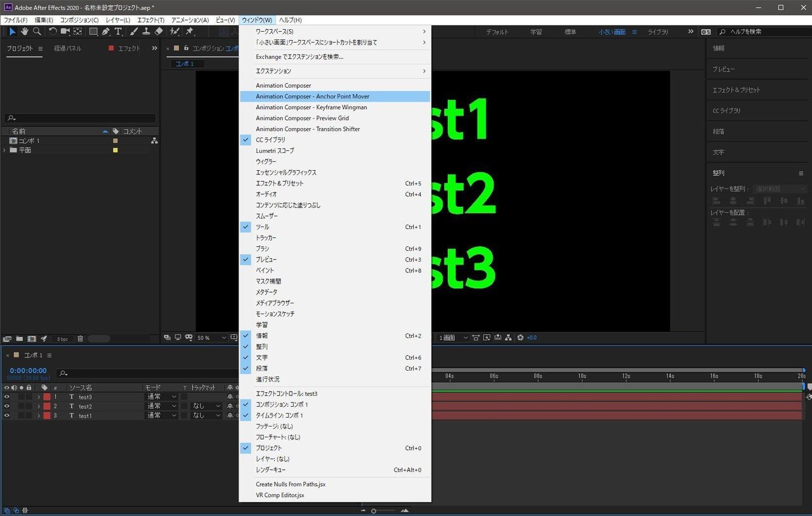Open project settings via rocket icon

(44, 338)
